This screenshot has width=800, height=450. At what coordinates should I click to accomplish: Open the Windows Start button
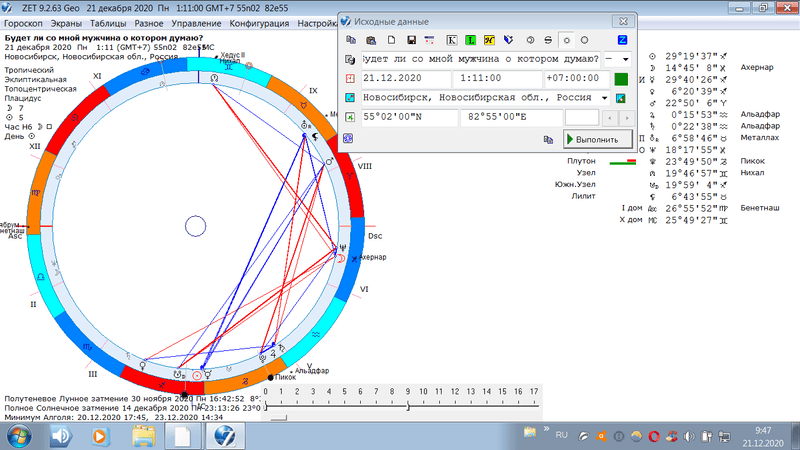[19, 436]
